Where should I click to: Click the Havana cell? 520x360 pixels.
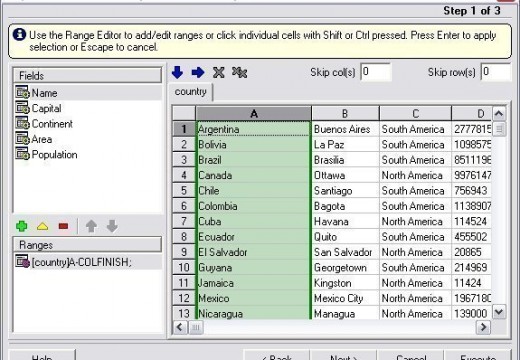coord(345,221)
